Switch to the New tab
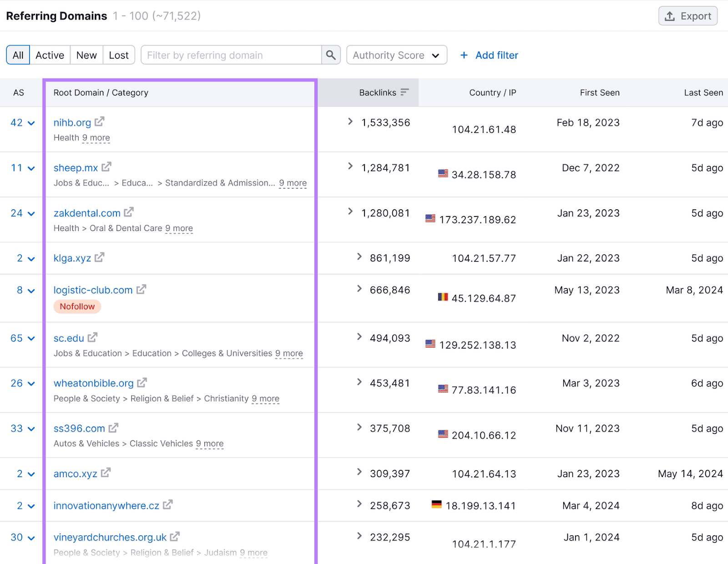Viewport: 728px width, 564px height. [86, 55]
